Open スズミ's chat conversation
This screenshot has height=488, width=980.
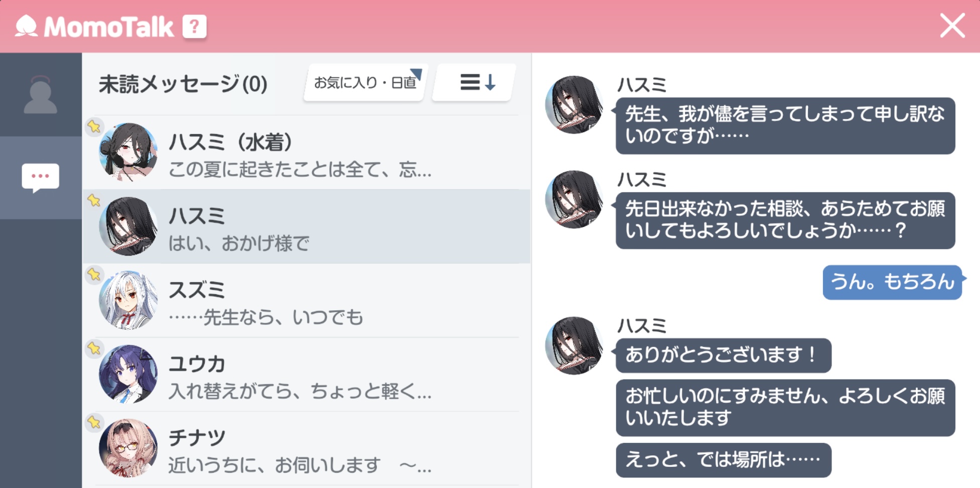[307, 300]
